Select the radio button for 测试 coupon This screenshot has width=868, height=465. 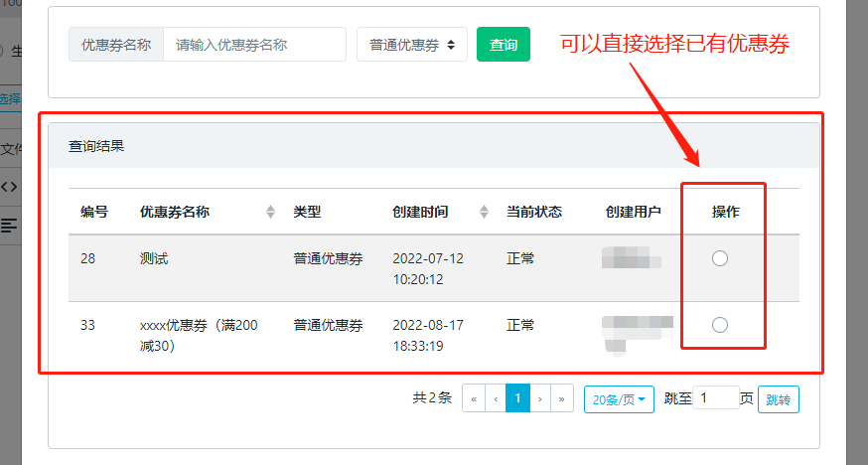[720, 258]
